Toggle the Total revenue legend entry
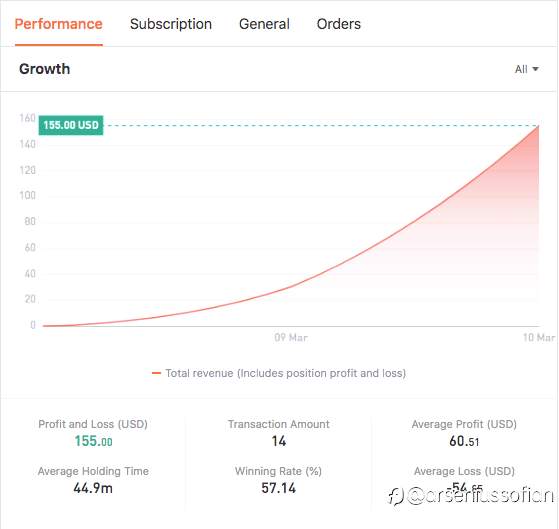Screen dimensions: 559x529 click(x=279, y=373)
